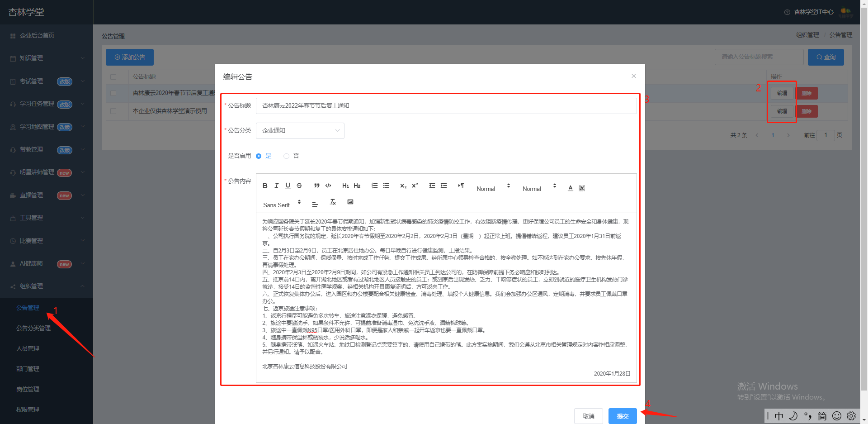Increase the paragraph indent
This screenshot has height=424, width=868.
click(444, 186)
